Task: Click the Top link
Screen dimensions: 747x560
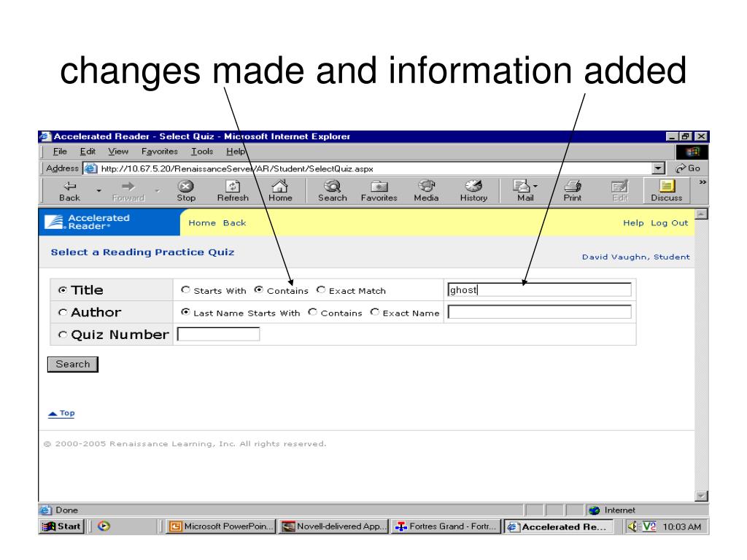Action: tap(61, 413)
